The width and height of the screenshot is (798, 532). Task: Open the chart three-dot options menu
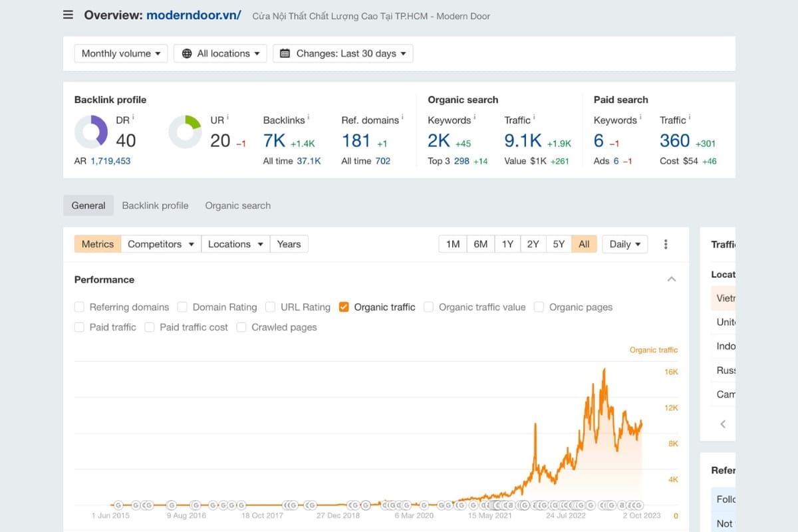point(666,244)
